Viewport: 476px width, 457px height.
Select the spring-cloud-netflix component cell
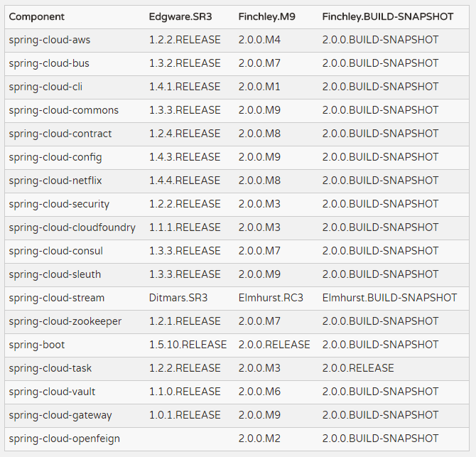point(55,181)
